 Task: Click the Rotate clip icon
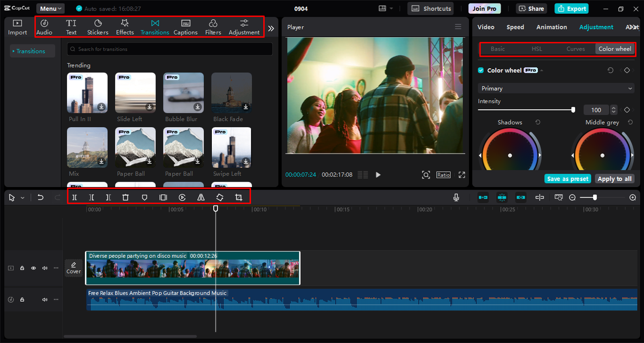(x=220, y=198)
